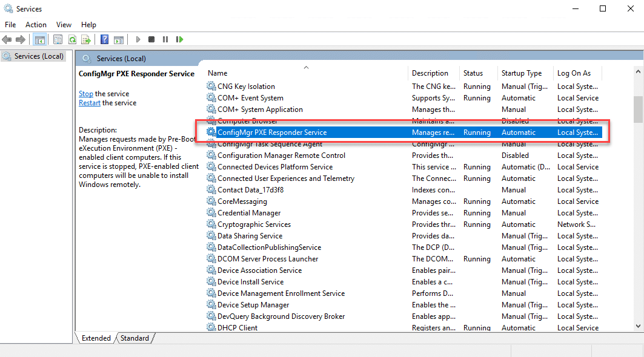Click the Registers an... description cell

point(434,327)
